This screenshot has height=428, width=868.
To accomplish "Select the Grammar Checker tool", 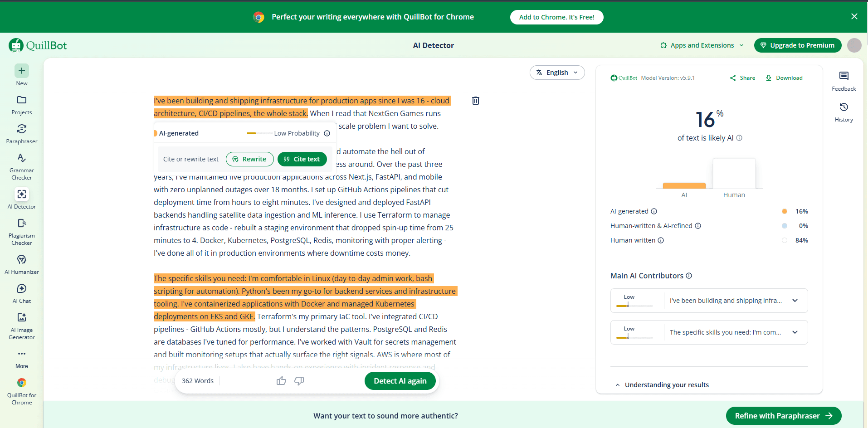I will 21,165.
